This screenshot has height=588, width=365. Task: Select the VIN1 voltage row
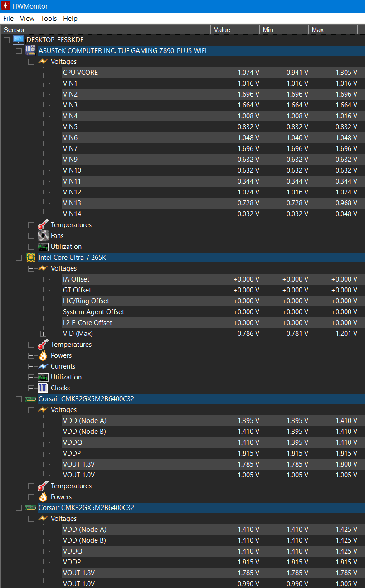[x=213, y=83]
